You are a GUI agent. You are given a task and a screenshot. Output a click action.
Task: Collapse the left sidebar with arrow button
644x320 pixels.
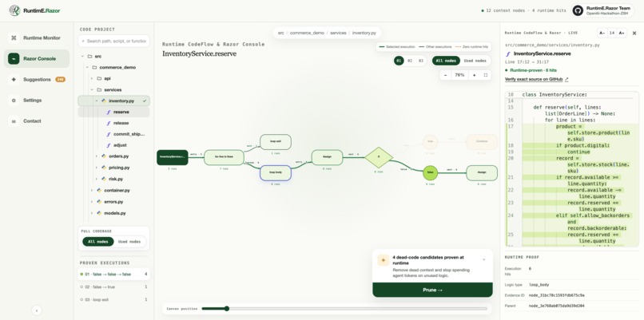point(37,310)
